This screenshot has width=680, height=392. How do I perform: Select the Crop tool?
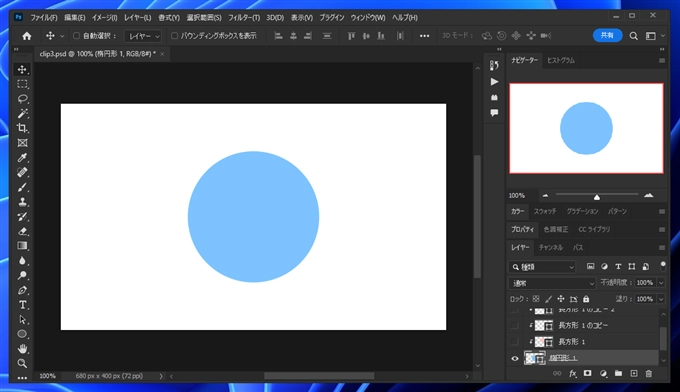click(x=22, y=128)
